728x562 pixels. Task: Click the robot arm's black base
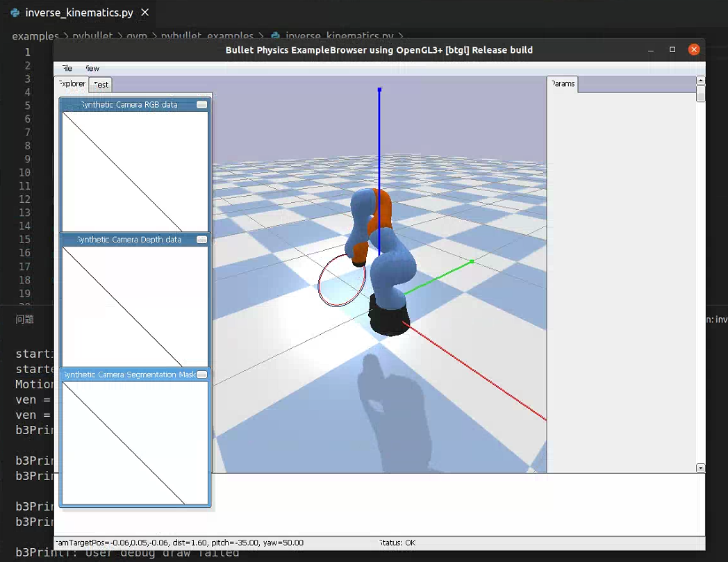388,316
